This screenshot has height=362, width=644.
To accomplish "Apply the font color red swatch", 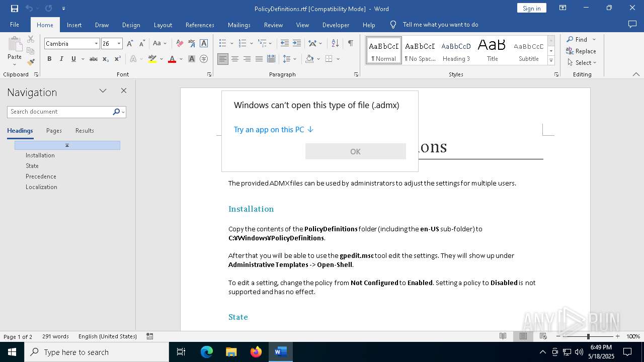I will point(172,59).
